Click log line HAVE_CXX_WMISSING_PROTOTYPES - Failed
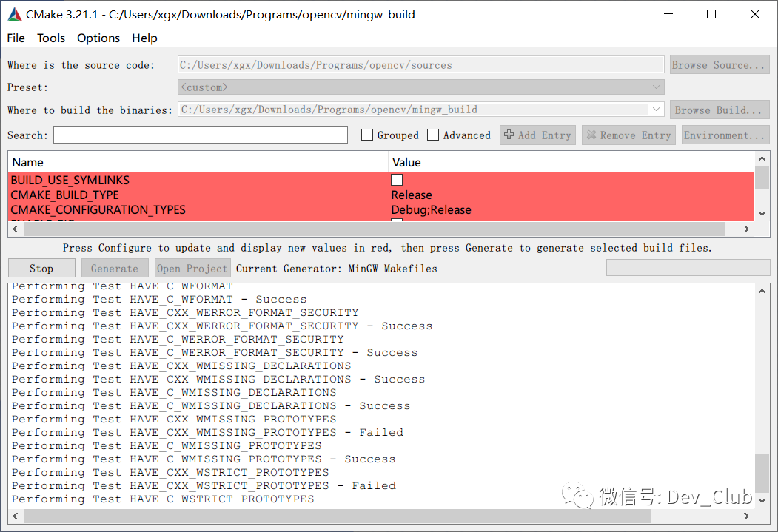 point(207,432)
